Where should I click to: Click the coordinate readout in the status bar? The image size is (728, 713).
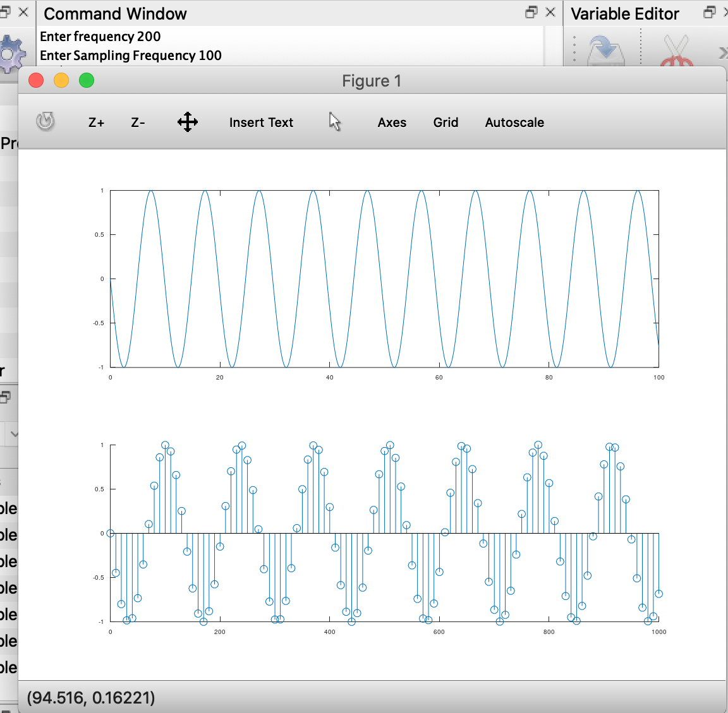pos(91,698)
